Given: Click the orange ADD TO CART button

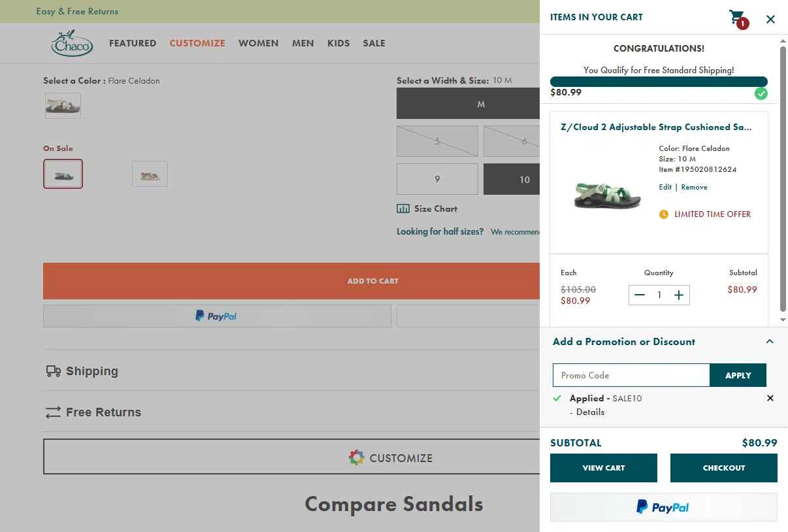Looking at the screenshot, I should (x=291, y=281).
